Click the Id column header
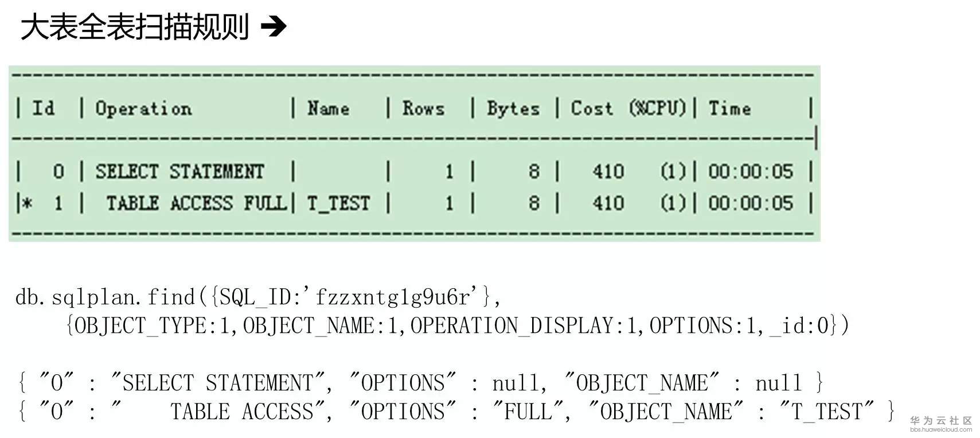The height and width of the screenshot is (438, 980). 43,108
